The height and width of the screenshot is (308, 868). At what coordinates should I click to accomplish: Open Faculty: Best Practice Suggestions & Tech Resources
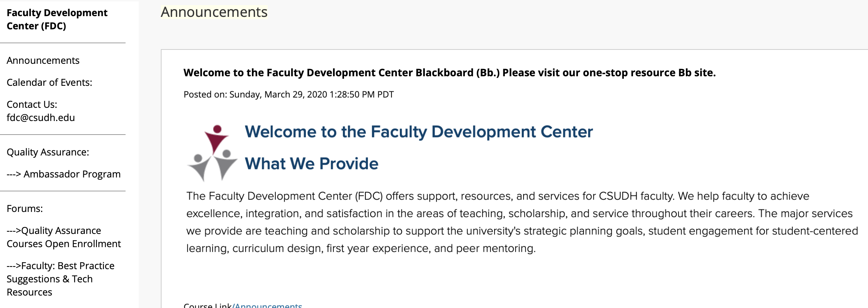point(60,279)
